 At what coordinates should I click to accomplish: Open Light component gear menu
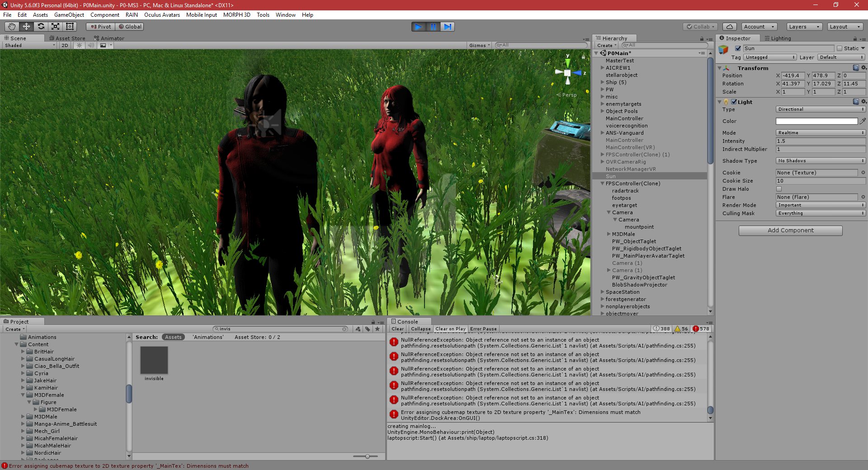[863, 102]
